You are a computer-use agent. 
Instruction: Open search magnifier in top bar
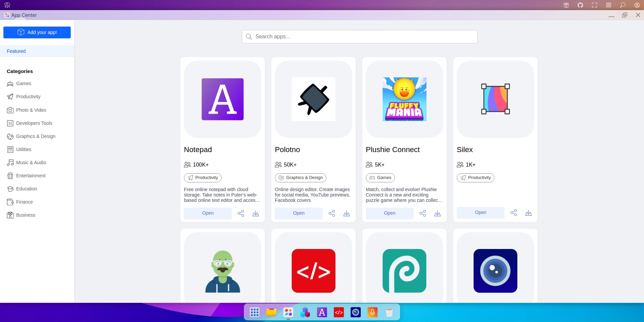click(x=623, y=5)
